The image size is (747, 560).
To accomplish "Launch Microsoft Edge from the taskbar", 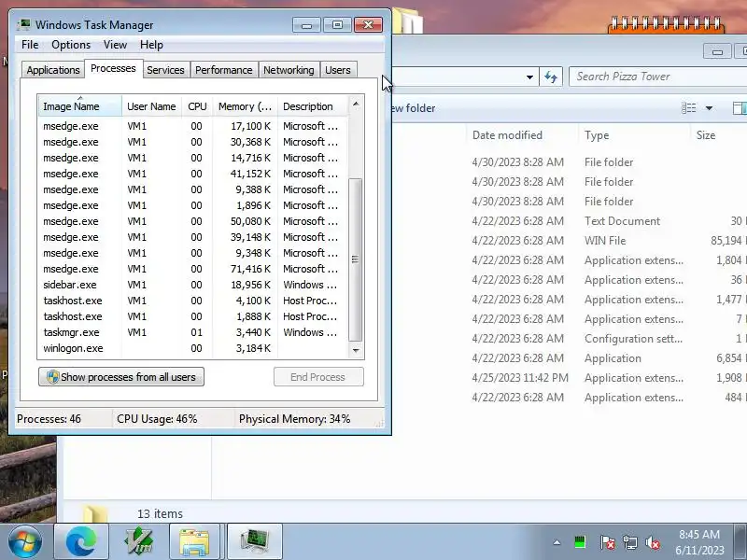I will (81, 542).
